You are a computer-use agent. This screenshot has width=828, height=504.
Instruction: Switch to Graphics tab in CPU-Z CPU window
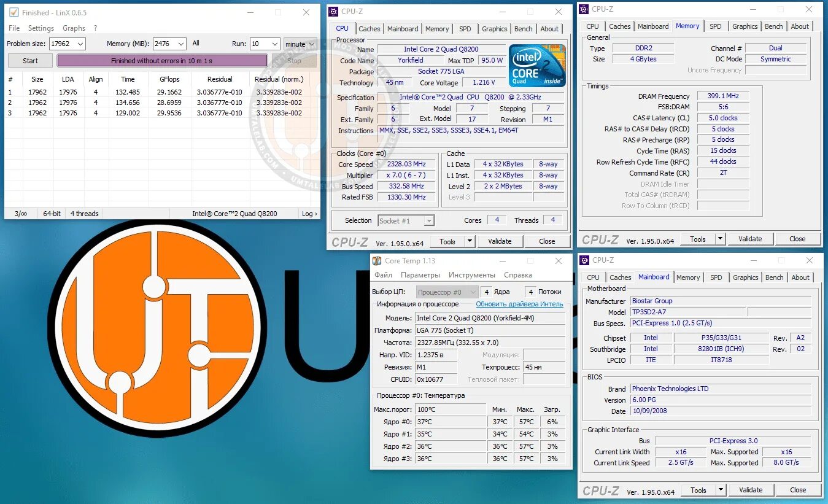495,29
